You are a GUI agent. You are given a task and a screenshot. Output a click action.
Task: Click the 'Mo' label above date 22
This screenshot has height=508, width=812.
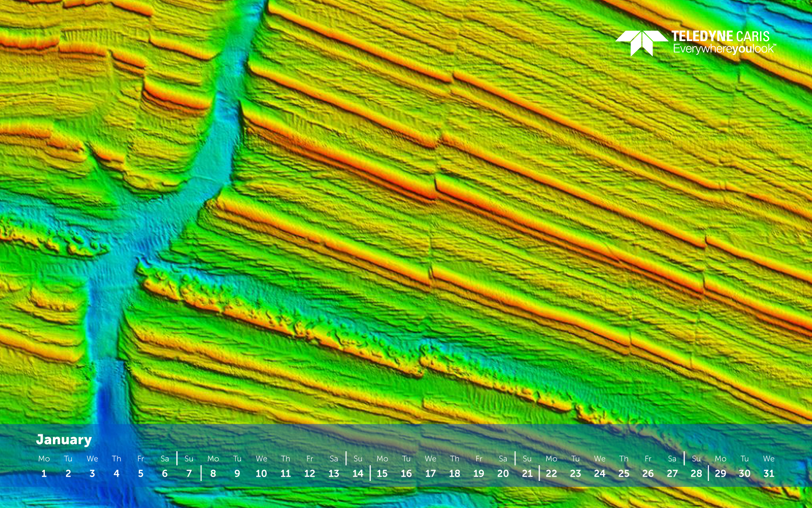tap(551, 459)
